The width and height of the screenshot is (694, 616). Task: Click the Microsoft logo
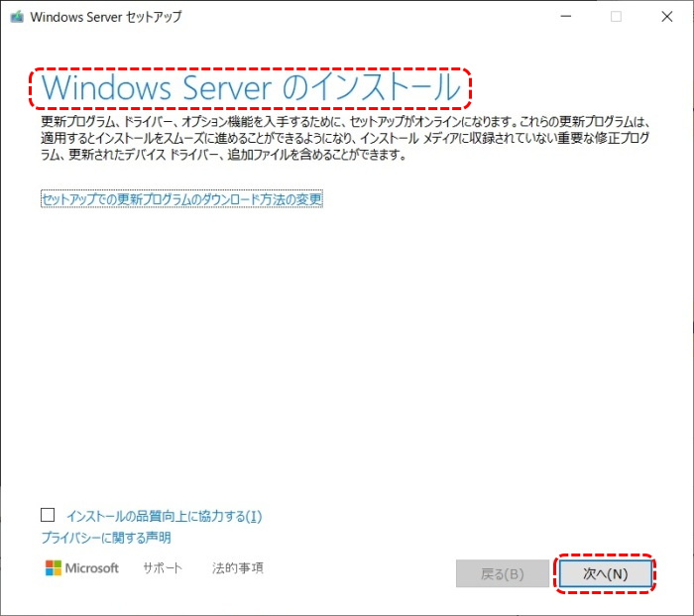pyautogui.click(x=82, y=567)
